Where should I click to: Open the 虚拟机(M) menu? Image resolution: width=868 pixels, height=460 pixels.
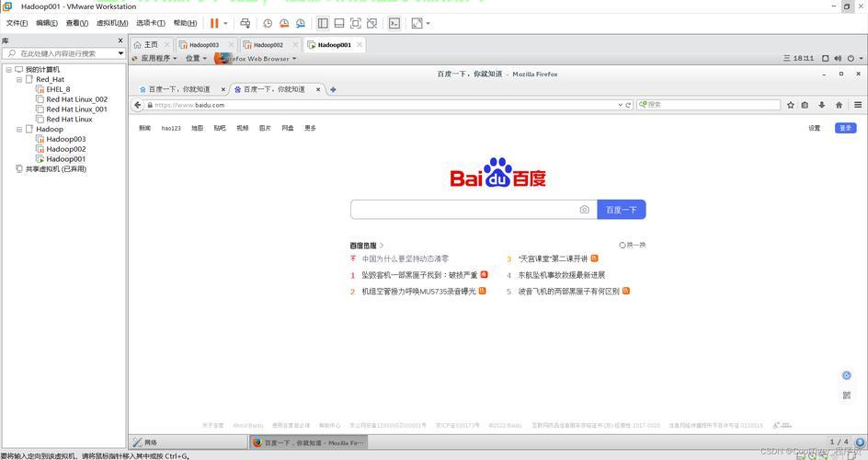(x=112, y=23)
